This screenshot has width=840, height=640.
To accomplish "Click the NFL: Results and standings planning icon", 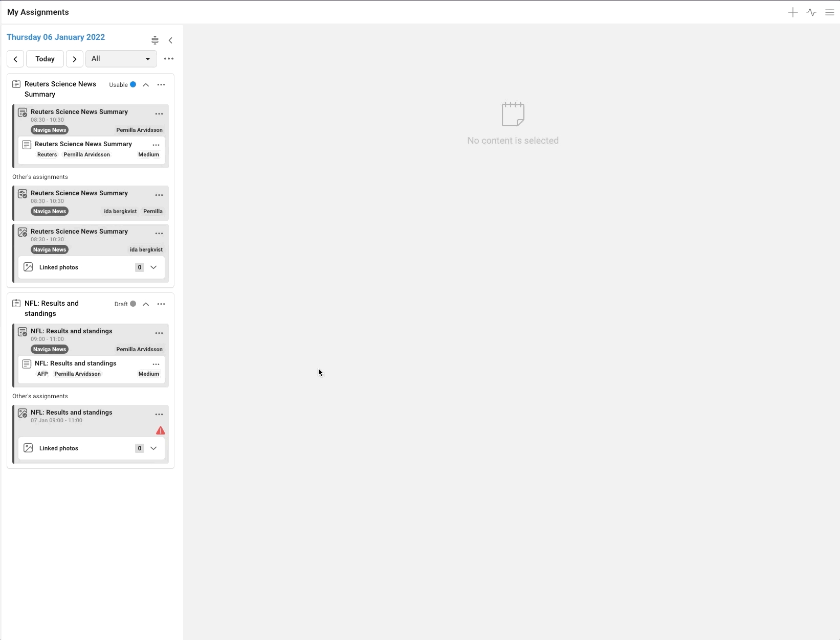I will [16, 304].
